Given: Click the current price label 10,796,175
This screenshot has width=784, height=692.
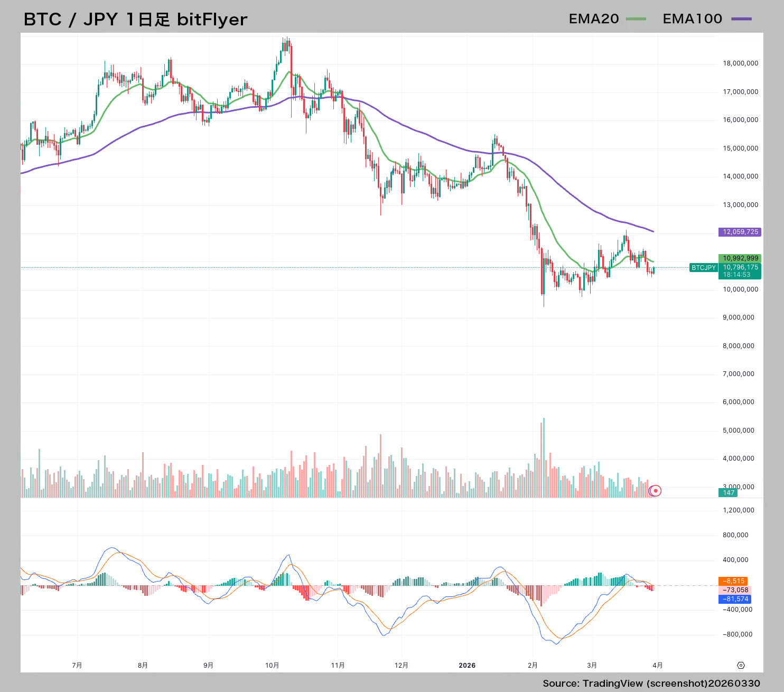Looking at the screenshot, I should point(740,267).
